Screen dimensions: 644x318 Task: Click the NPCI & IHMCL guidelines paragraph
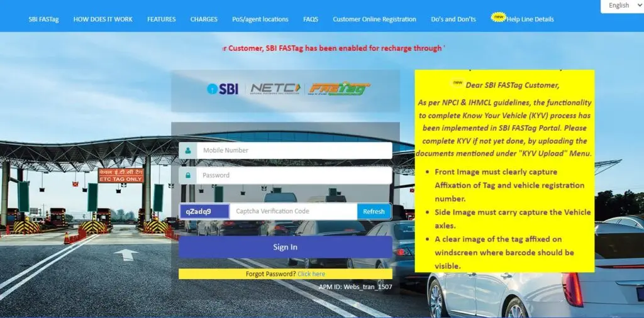(x=504, y=128)
